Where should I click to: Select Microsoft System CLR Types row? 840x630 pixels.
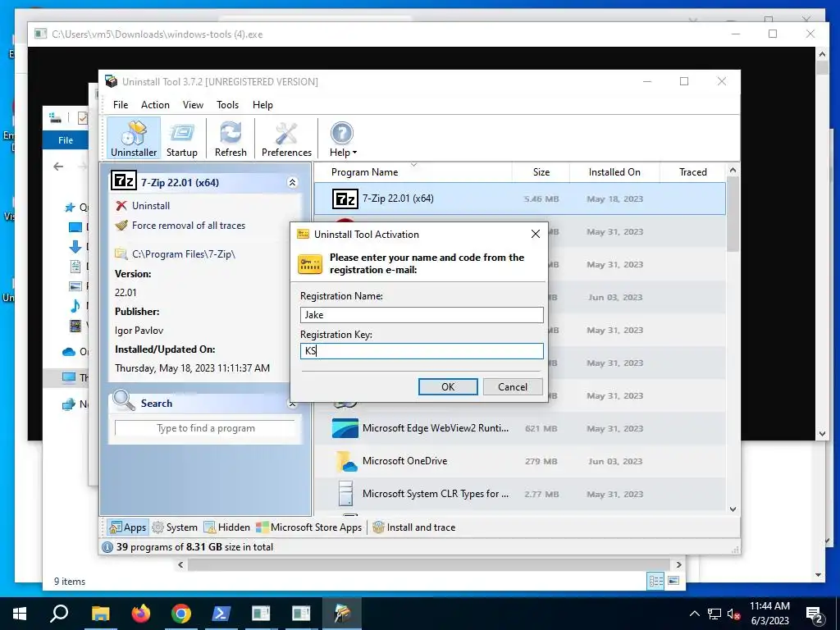pos(519,494)
